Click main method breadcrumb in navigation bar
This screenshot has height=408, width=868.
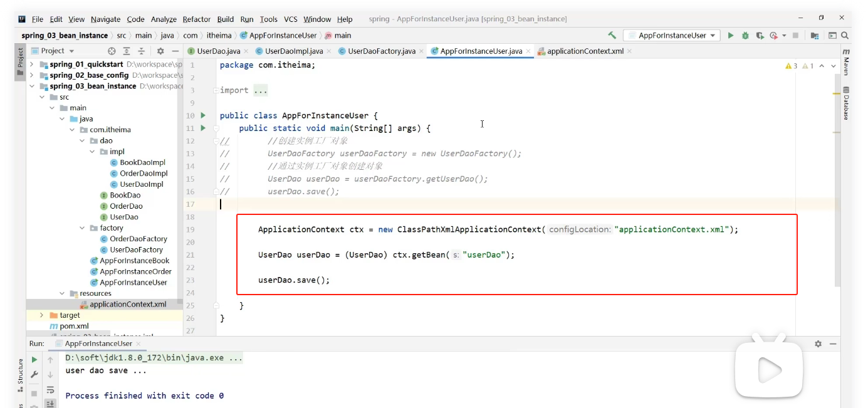(338, 36)
